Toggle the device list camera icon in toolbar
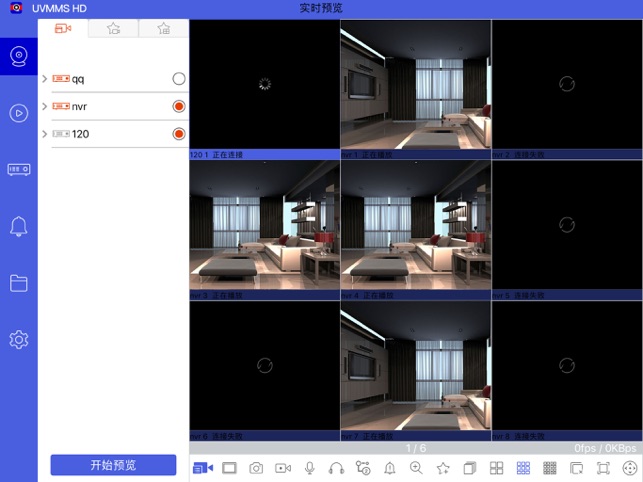The height and width of the screenshot is (482, 643). [x=203, y=468]
